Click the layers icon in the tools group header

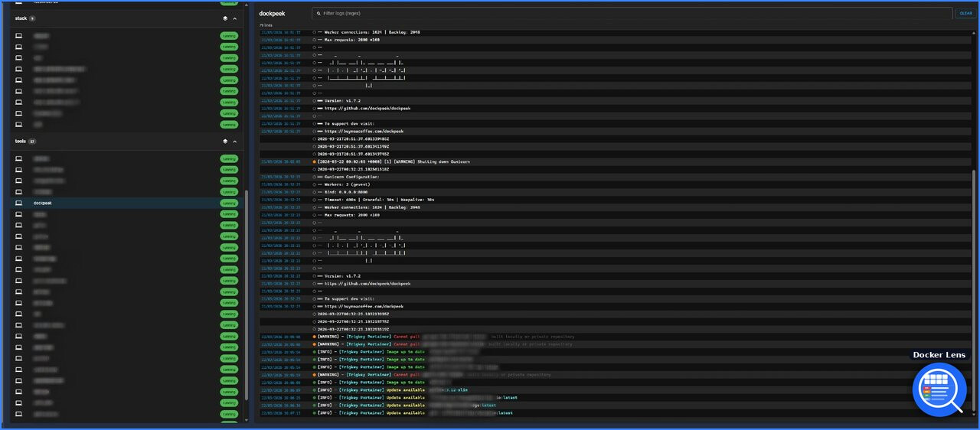[x=225, y=142]
